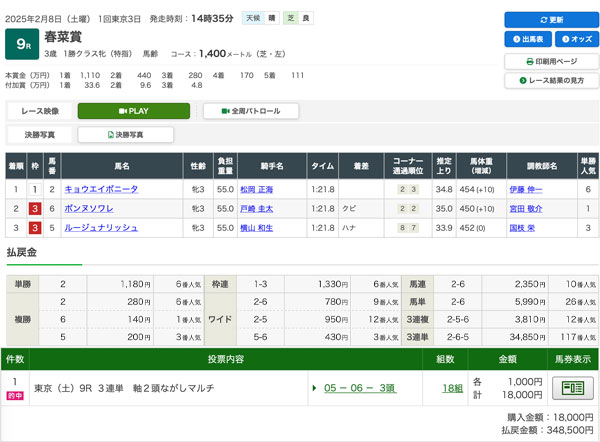Open horse キョウエイボニータ details
The image size is (600, 442).
[x=102, y=189]
